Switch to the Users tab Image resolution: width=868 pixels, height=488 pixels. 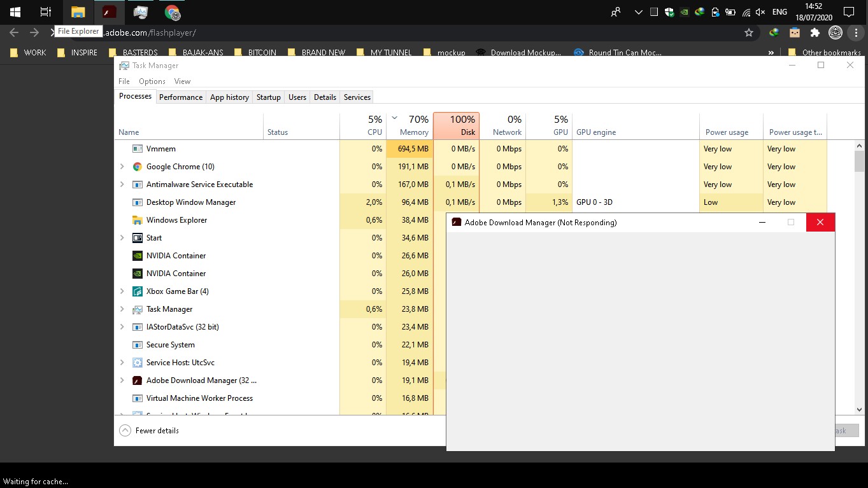pyautogui.click(x=297, y=97)
